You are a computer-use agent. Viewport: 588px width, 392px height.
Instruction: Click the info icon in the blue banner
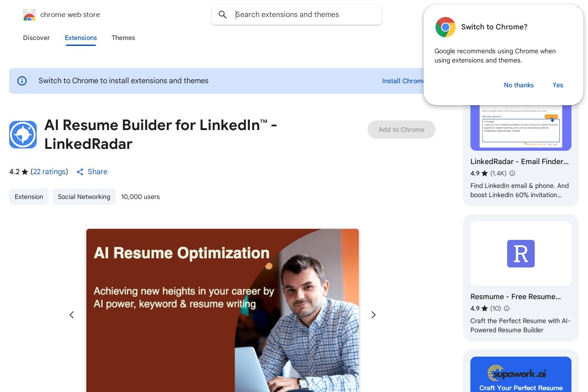tap(22, 81)
